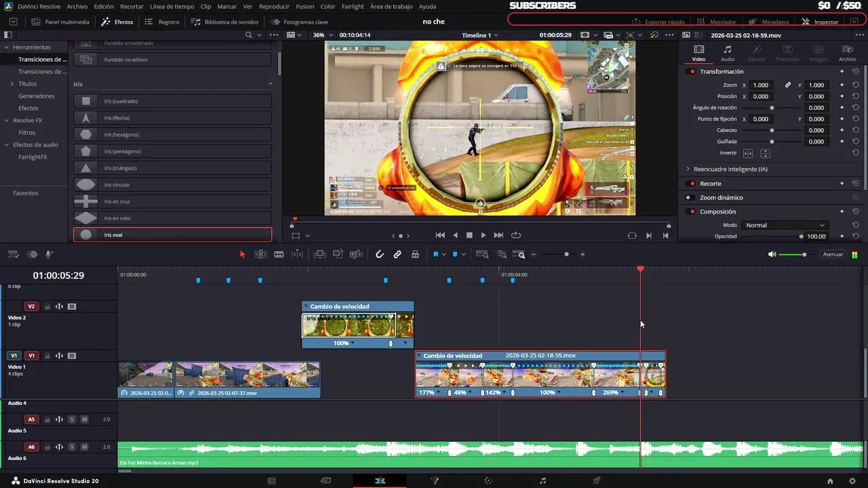Open the Modo Normal dropdown
This screenshot has height=488, width=868.
(x=784, y=225)
